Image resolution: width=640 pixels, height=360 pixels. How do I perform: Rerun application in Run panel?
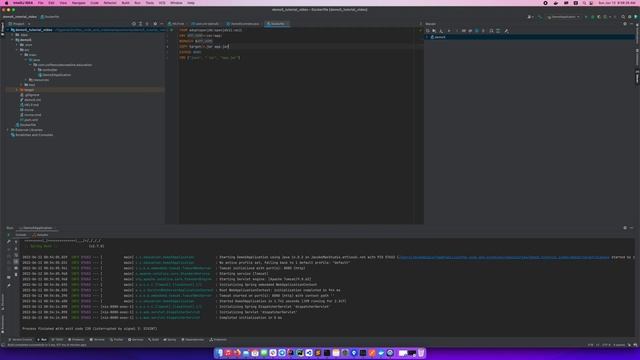click(x=9, y=235)
